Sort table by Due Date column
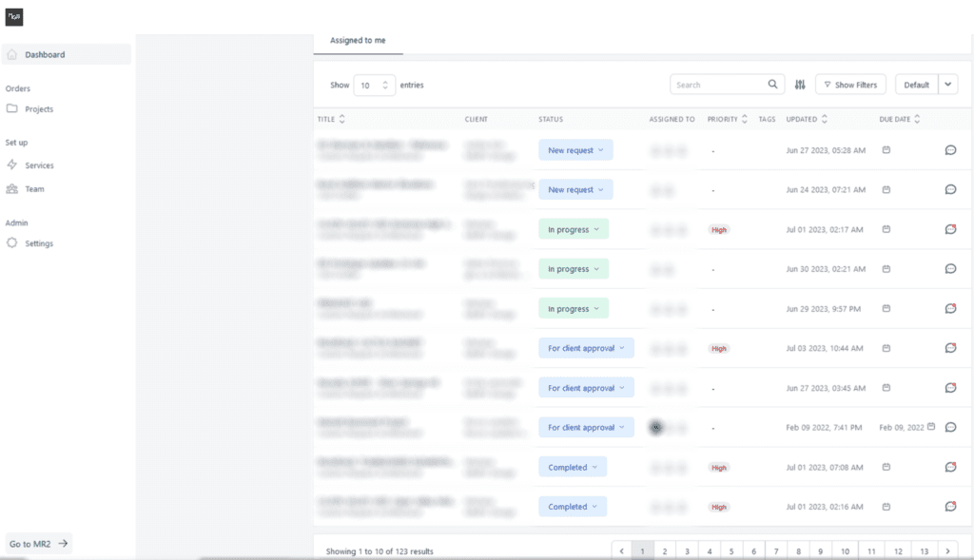This screenshot has height=560, width=974. (919, 120)
